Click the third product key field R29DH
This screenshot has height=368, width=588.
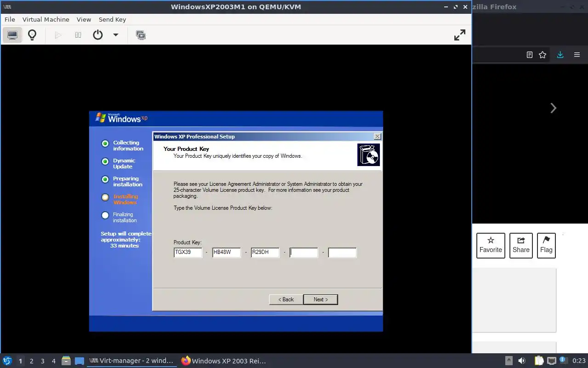tap(265, 253)
